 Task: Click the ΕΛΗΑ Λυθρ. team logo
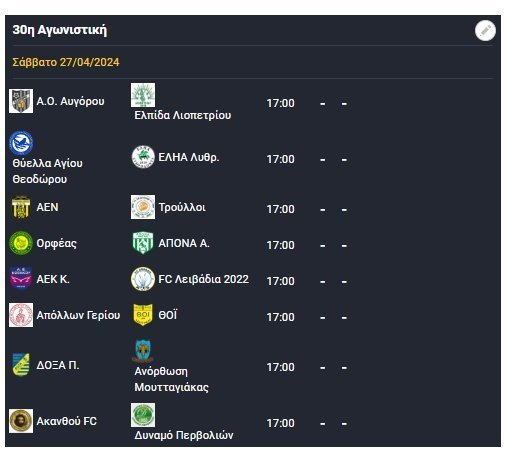(143, 157)
